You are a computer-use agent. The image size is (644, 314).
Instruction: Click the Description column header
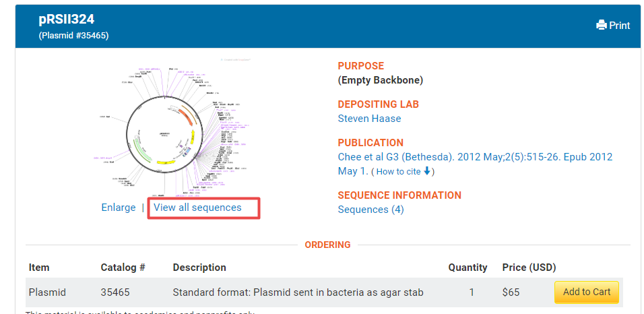point(199,268)
